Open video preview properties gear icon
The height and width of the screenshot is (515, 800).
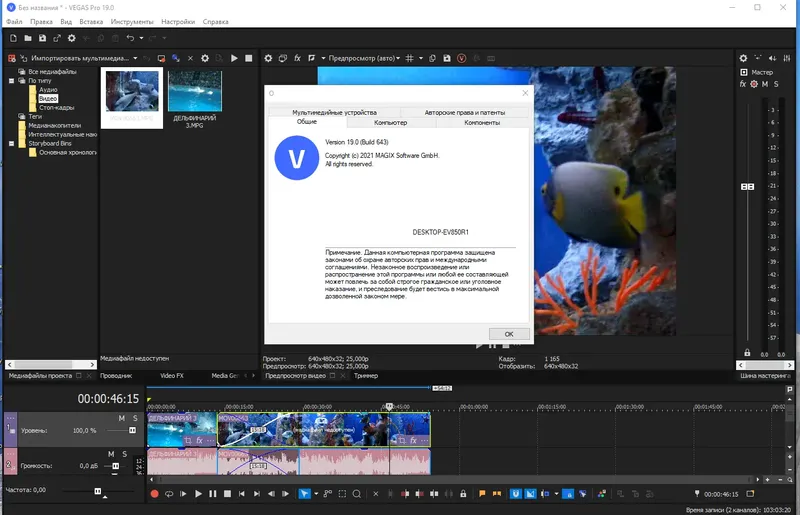pyautogui.click(x=268, y=58)
